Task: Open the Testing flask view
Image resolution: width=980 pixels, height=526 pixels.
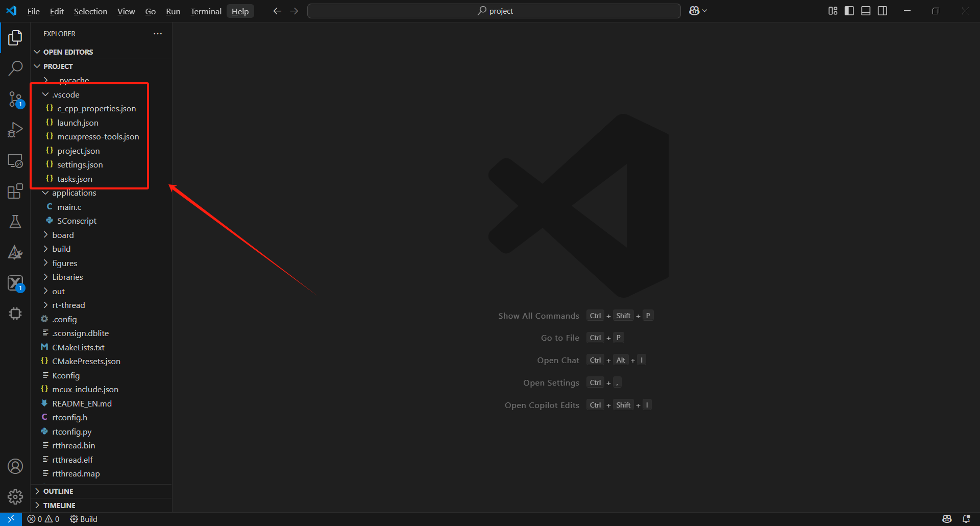Action: coord(15,222)
